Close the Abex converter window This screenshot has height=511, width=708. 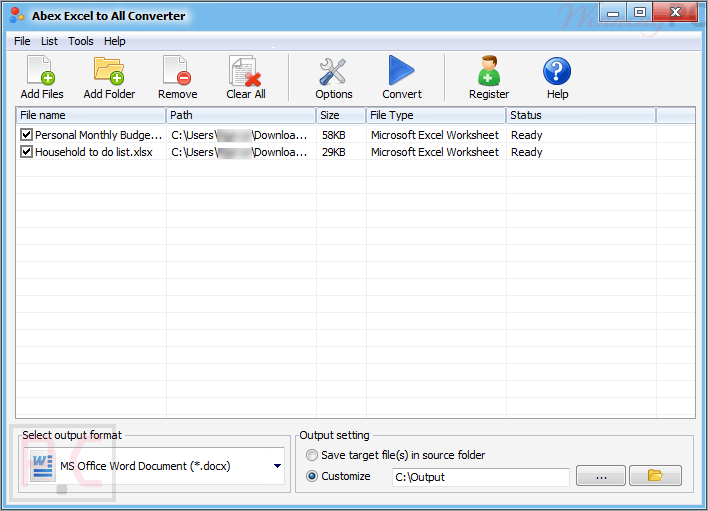(x=675, y=13)
